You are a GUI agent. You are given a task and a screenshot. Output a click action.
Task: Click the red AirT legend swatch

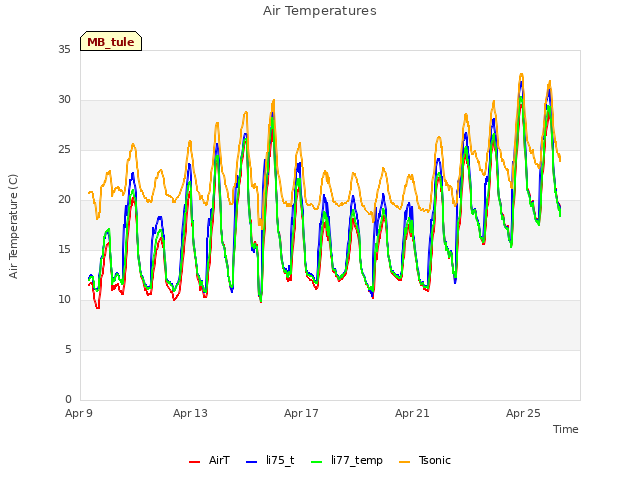(x=195, y=462)
